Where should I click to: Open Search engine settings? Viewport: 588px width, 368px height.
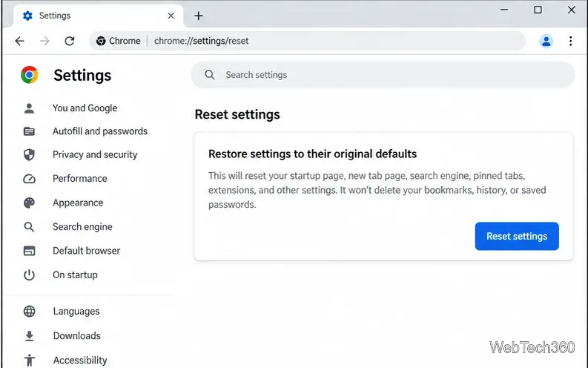tap(82, 226)
